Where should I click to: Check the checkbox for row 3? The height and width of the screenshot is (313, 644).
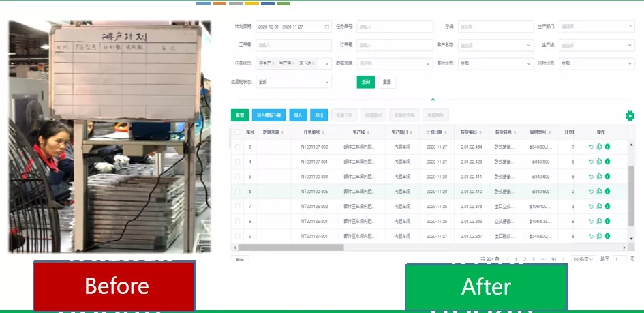coord(237,147)
